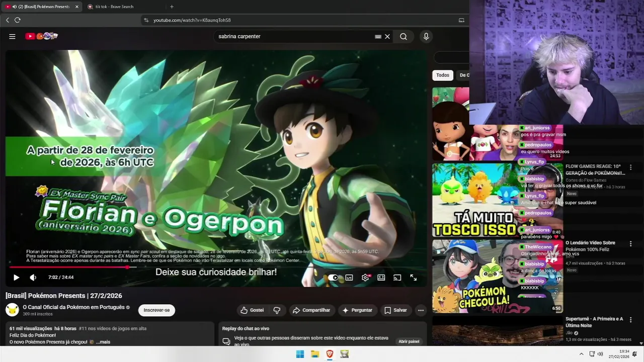644x362 pixels.
Task: Open options for 'O Lendário Vídeo Sobre' video
Action: (630, 244)
